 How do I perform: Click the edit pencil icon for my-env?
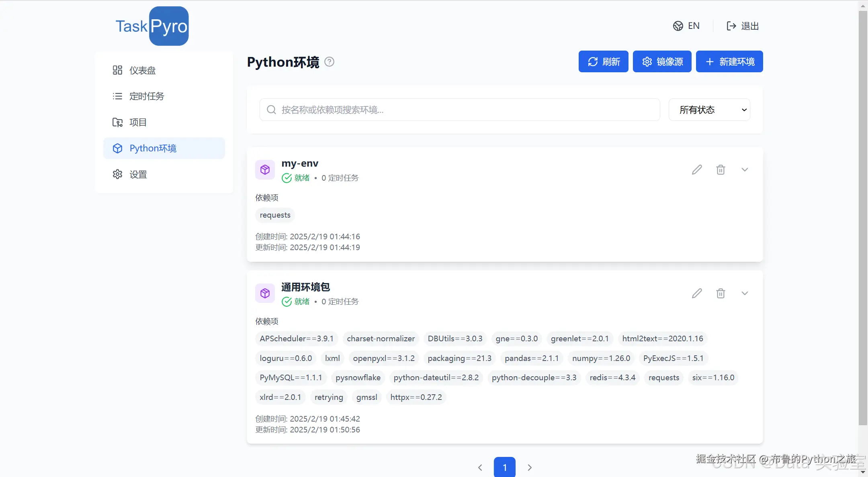696,169
